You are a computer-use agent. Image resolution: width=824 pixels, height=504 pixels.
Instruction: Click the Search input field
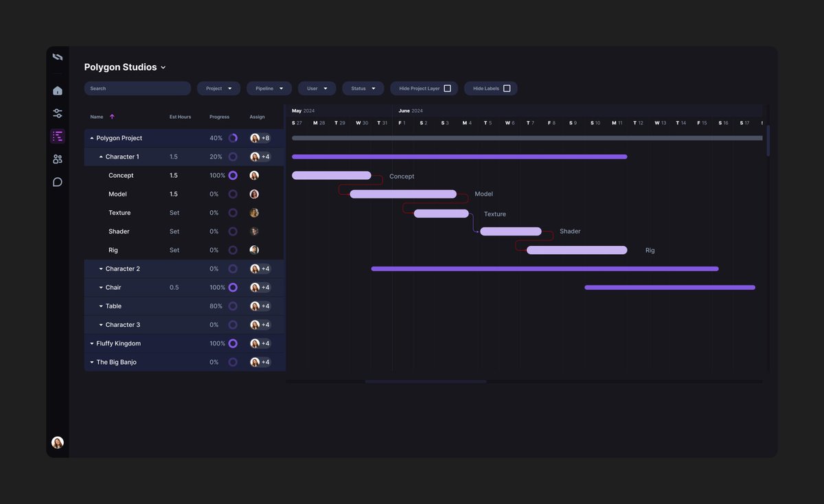(137, 89)
